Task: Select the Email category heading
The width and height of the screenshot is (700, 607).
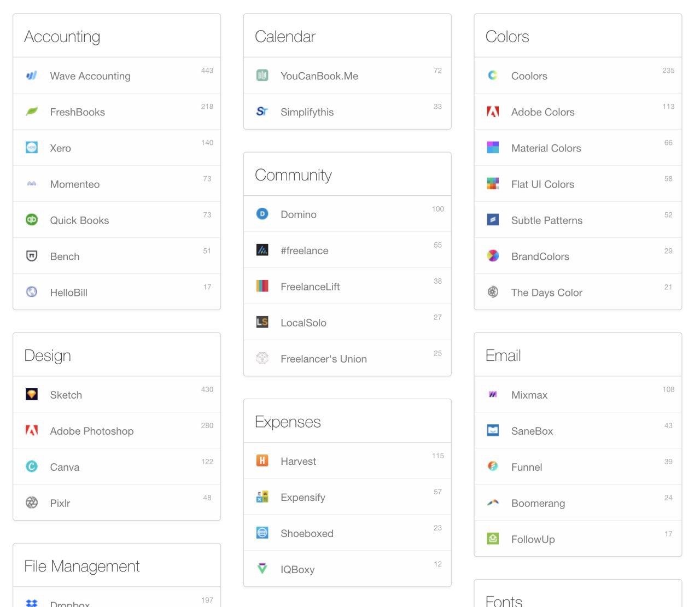Action: (503, 355)
